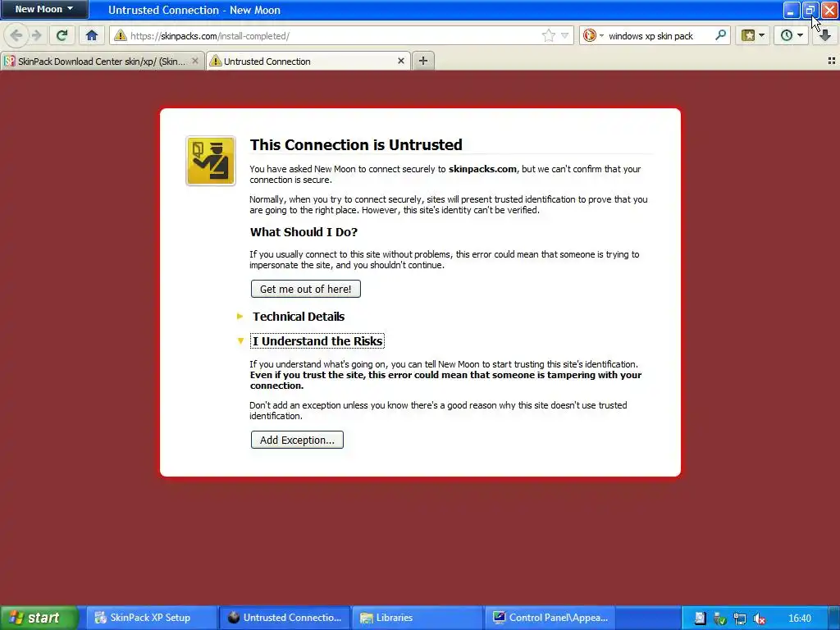The height and width of the screenshot is (630, 840).
Task: Click the This Connection is Untrusted heading
Action: coord(356,144)
